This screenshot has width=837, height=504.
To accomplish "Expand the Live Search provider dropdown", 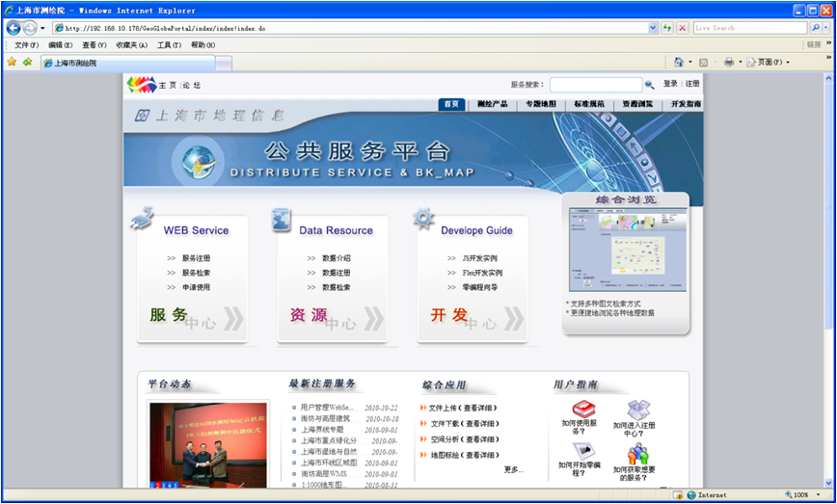I will tap(828, 28).
